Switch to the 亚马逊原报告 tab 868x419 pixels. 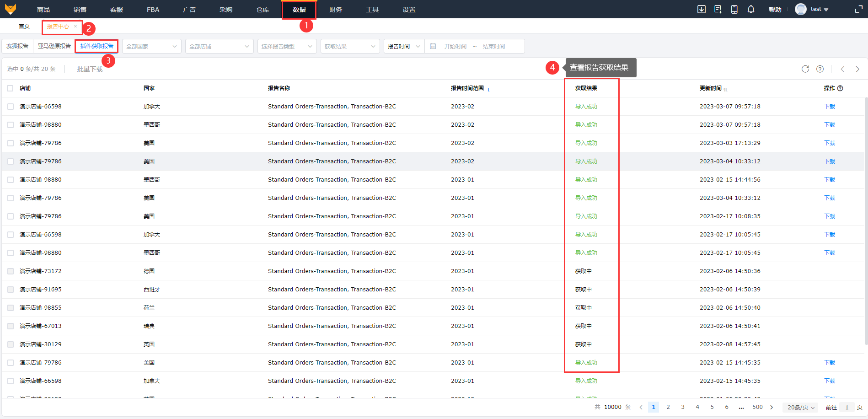tap(54, 46)
